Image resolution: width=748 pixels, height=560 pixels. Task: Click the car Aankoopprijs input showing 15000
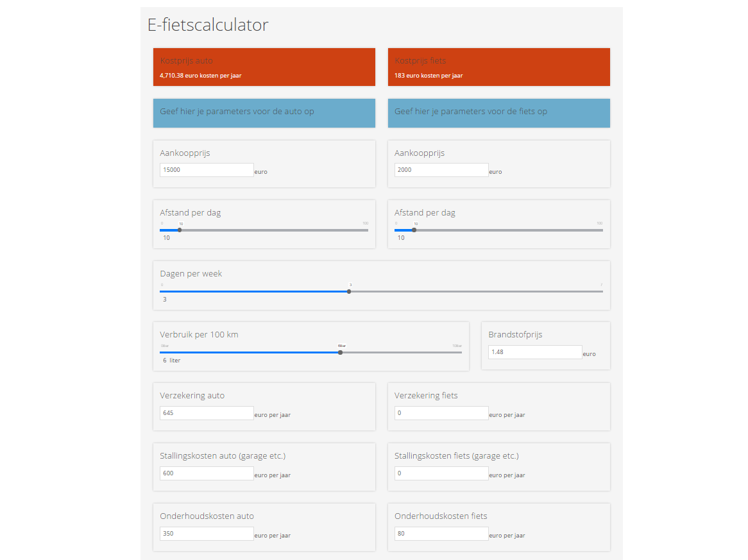coord(207,170)
